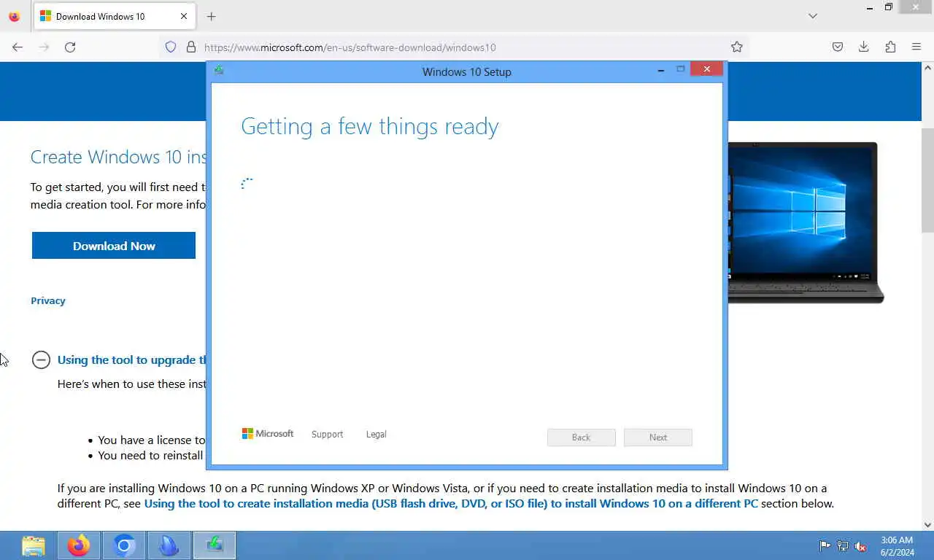Click the Microsoft logo in Setup window

(x=268, y=433)
